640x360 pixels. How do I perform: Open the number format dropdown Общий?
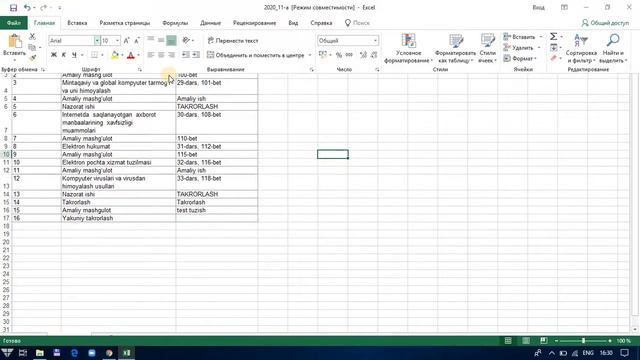[x=375, y=40]
